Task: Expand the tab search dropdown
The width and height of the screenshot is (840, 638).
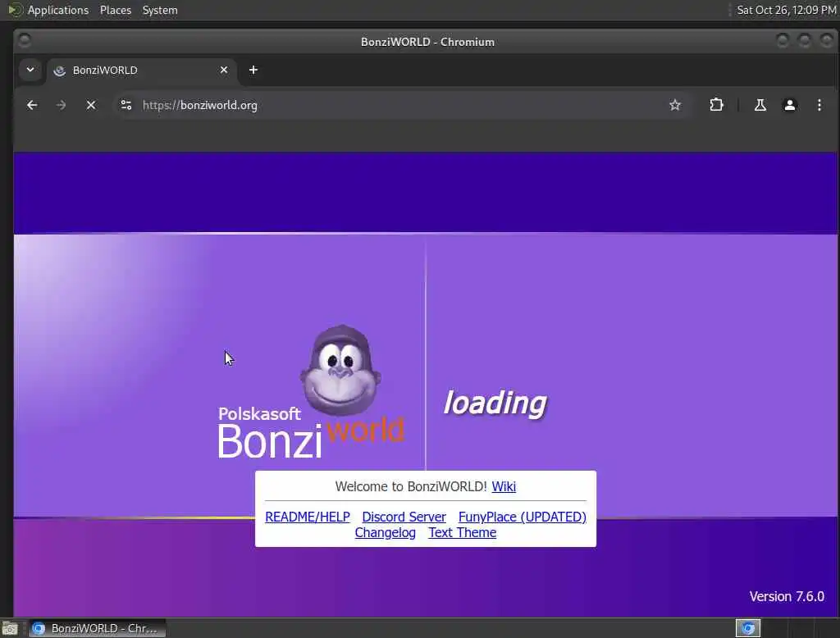Action: click(30, 70)
